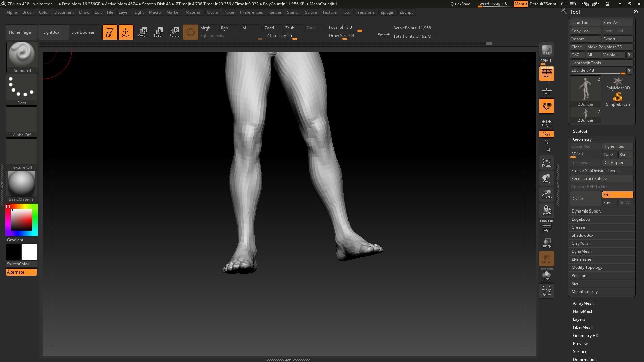
Task: Open the LightBox browser
Action: (x=53, y=32)
